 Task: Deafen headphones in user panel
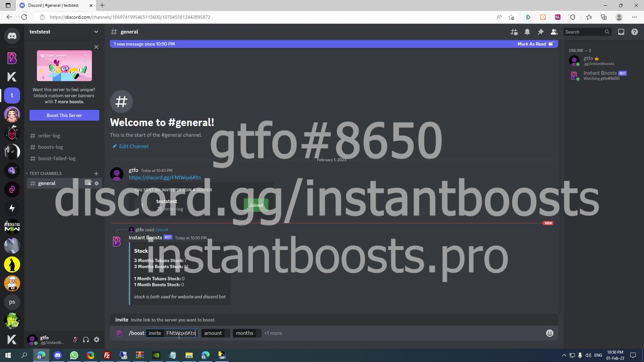(x=86, y=340)
